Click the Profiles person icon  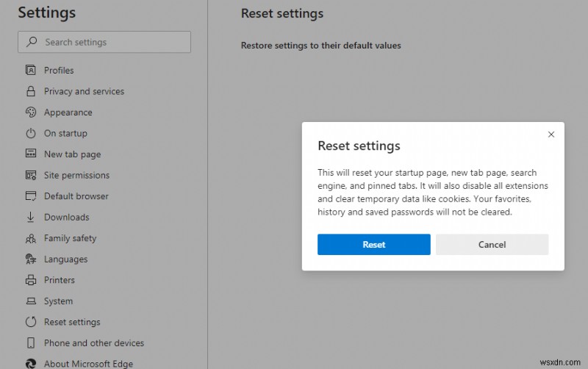(31, 70)
